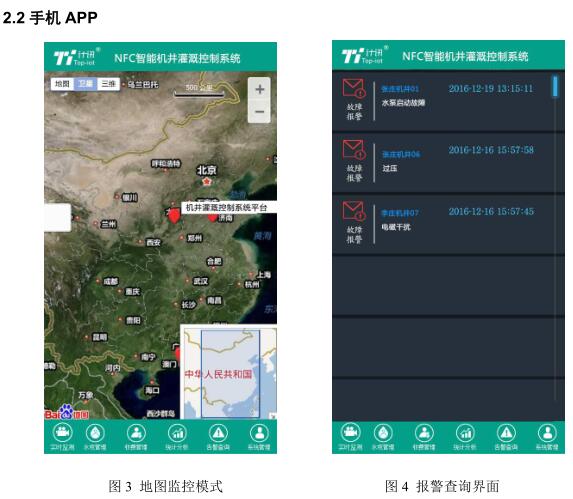Image resolution: width=573 pixels, height=499 pixels.
Task: Tap camera icon below the alarm list
Action: pyautogui.click(x=351, y=433)
